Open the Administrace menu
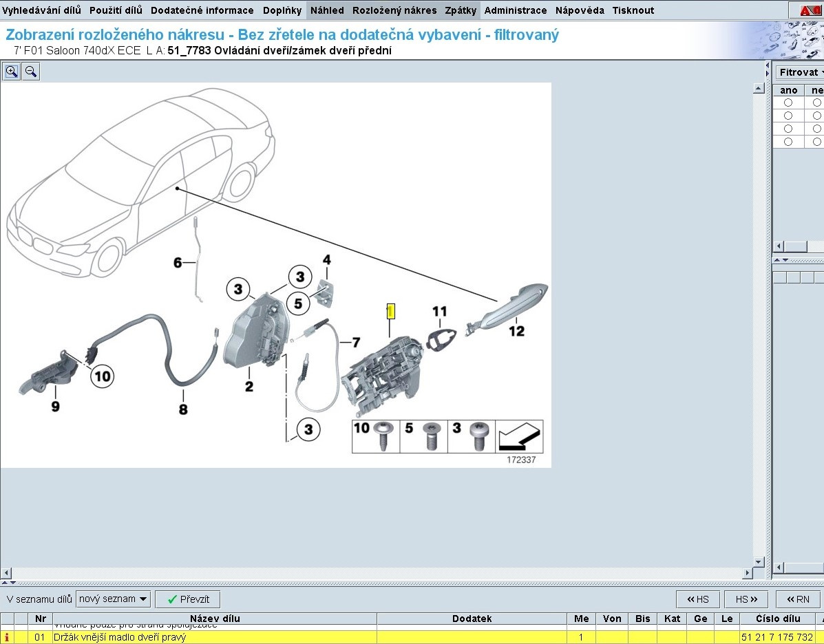824x644 pixels. pos(516,10)
